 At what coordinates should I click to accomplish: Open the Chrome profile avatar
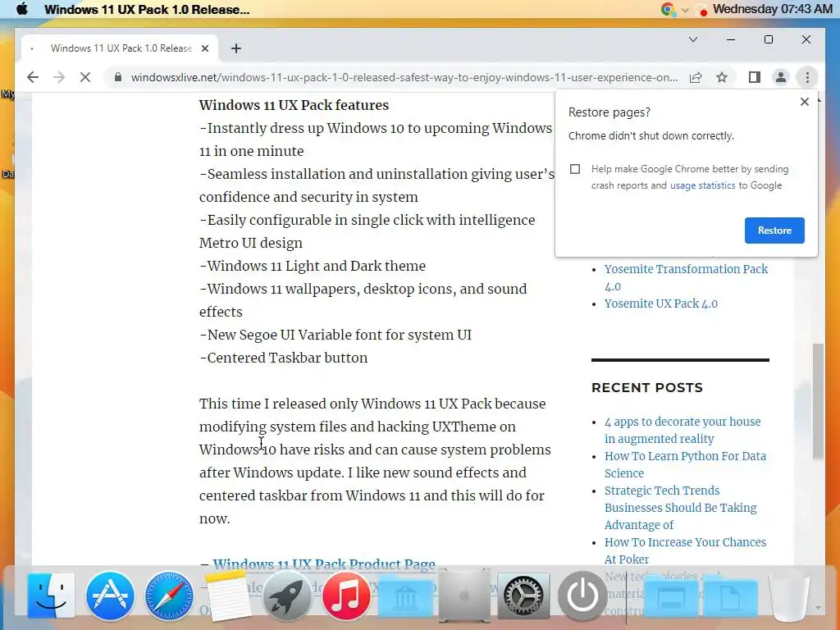pos(781,77)
